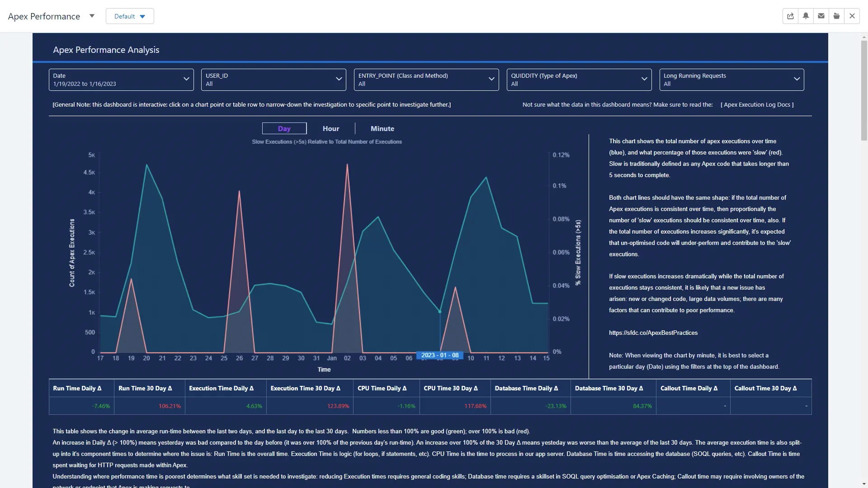Viewport: 868px width, 488px height.
Task: Click the Run Time 30 Day Δ value 106.21%
Action: coord(170,406)
